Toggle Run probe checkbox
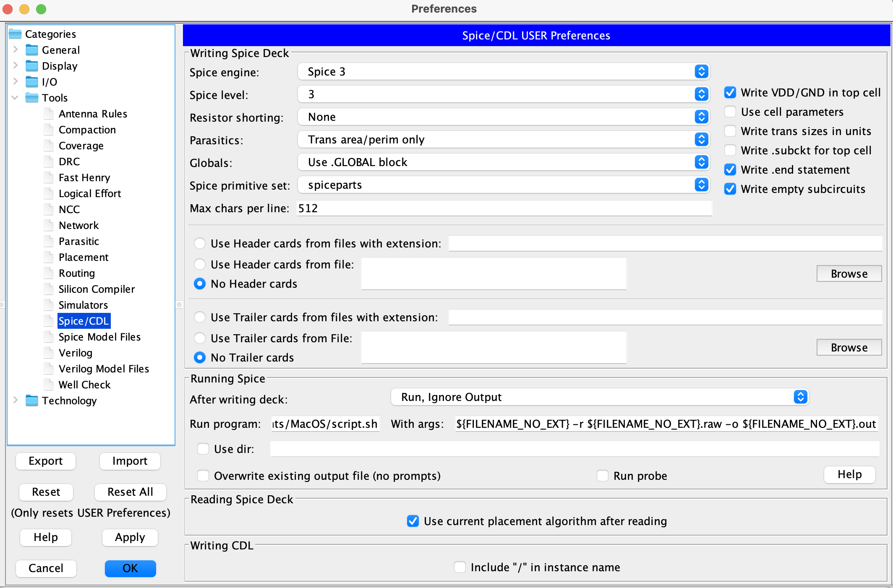The image size is (893, 588). point(603,476)
